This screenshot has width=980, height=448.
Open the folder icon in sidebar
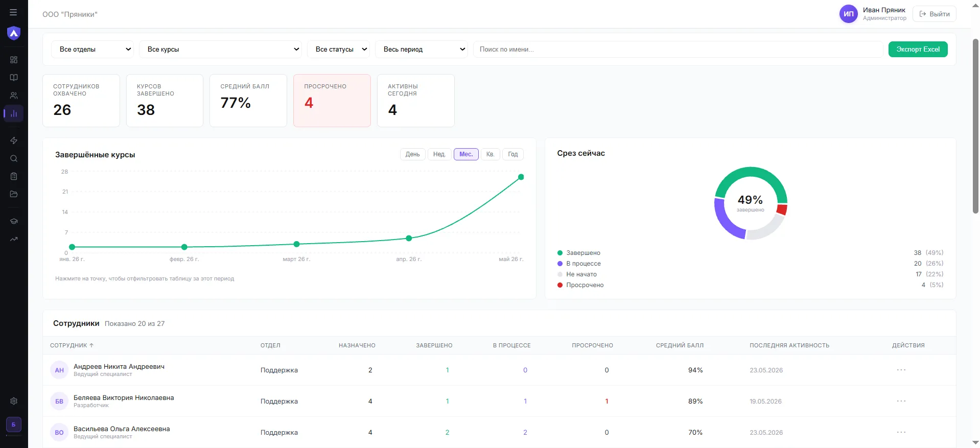(14, 194)
